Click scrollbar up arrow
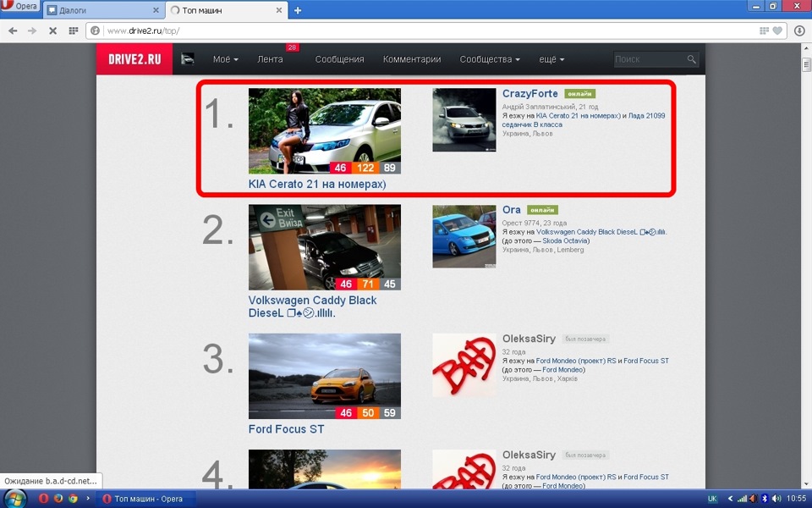The height and width of the screenshot is (508, 812). pos(806,48)
